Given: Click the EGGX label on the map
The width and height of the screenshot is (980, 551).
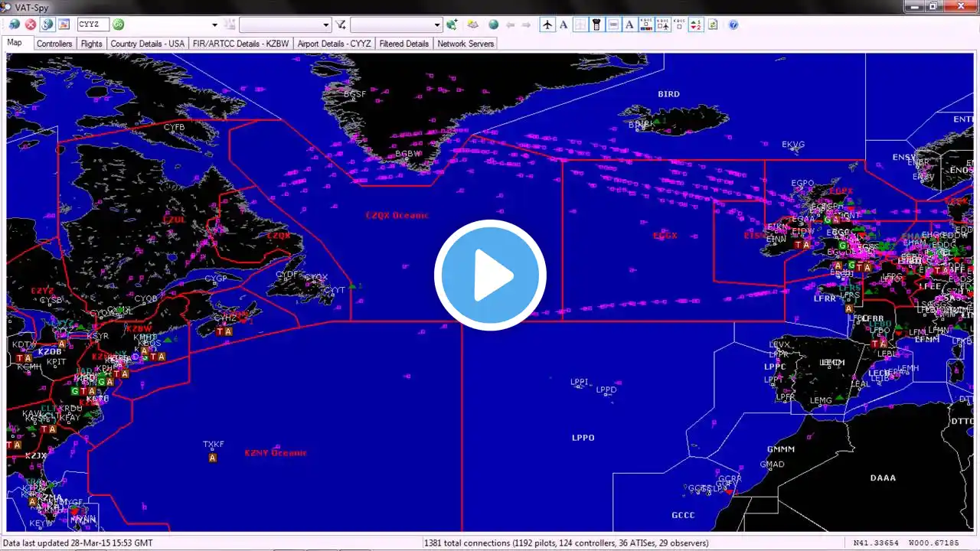Looking at the screenshot, I should [x=665, y=236].
